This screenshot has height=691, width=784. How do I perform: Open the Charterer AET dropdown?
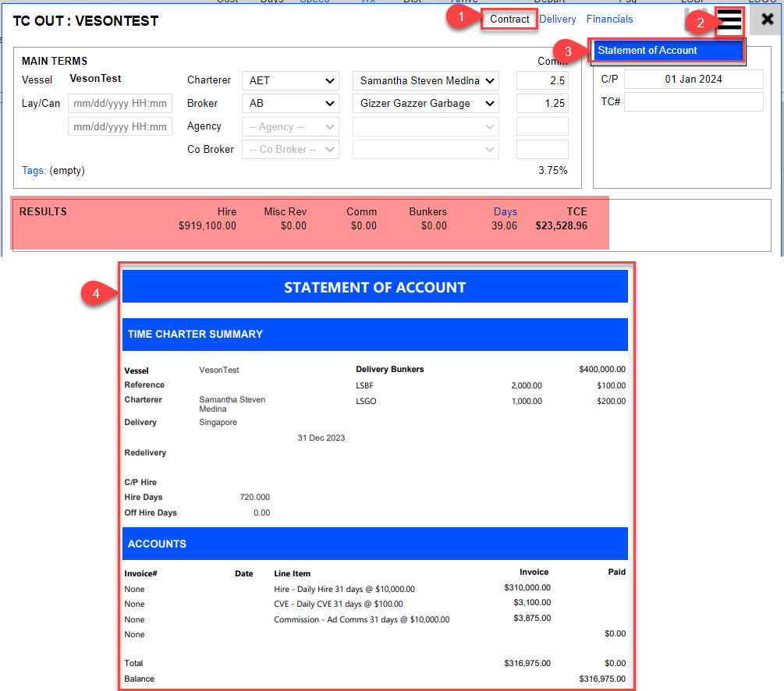[290, 81]
